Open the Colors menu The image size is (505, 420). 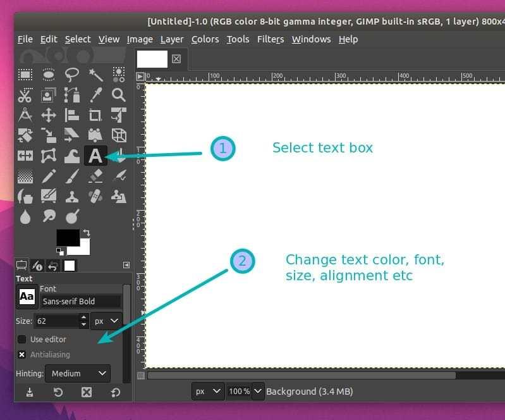click(205, 39)
